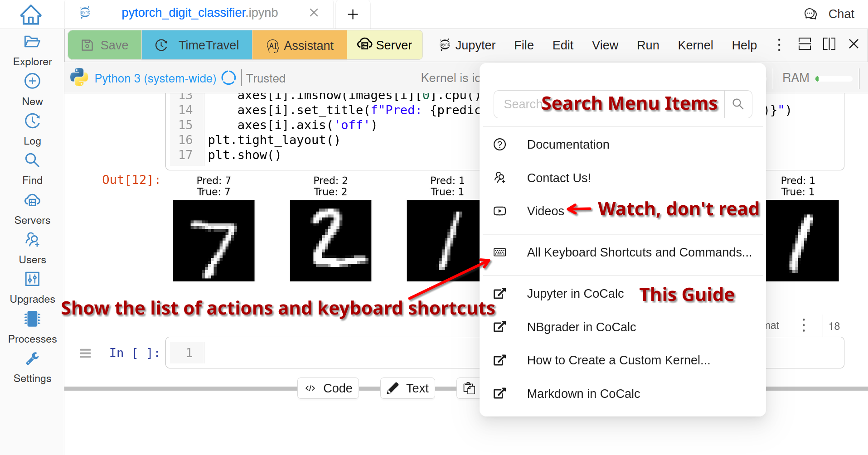The height and width of the screenshot is (455, 868).
Task: Open the Python 3 (system-wide) kernel selector
Action: (x=155, y=78)
